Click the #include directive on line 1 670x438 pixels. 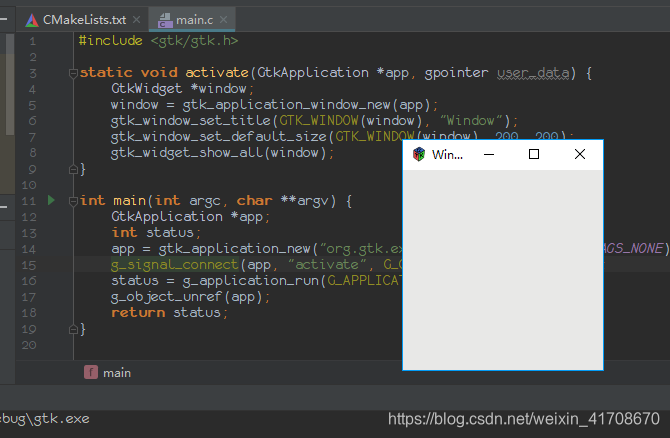pos(110,41)
